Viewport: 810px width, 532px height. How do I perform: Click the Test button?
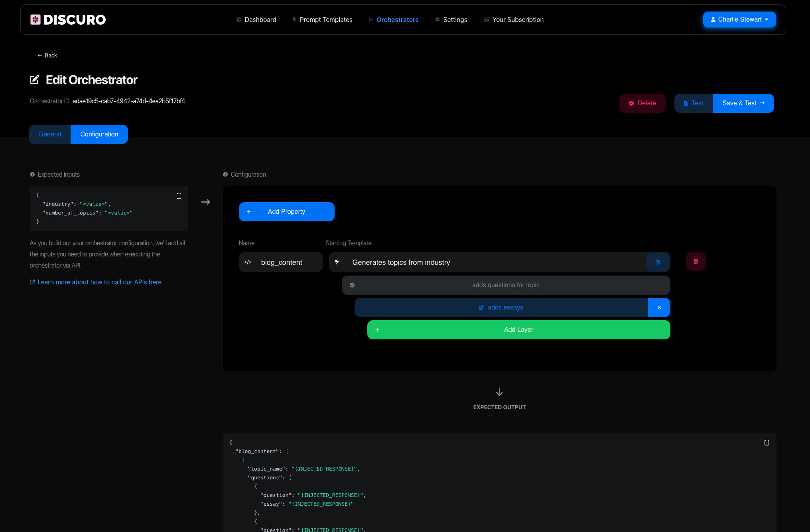point(692,103)
